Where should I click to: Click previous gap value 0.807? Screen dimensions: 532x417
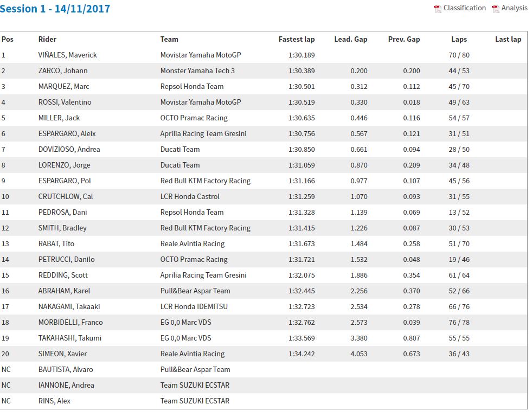(412, 338)
